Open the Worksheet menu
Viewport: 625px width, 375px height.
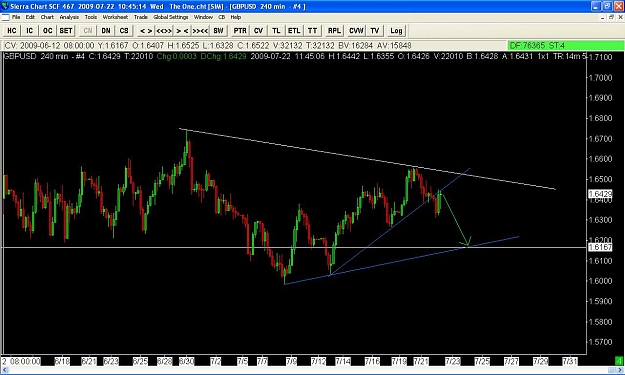[115, 17]
